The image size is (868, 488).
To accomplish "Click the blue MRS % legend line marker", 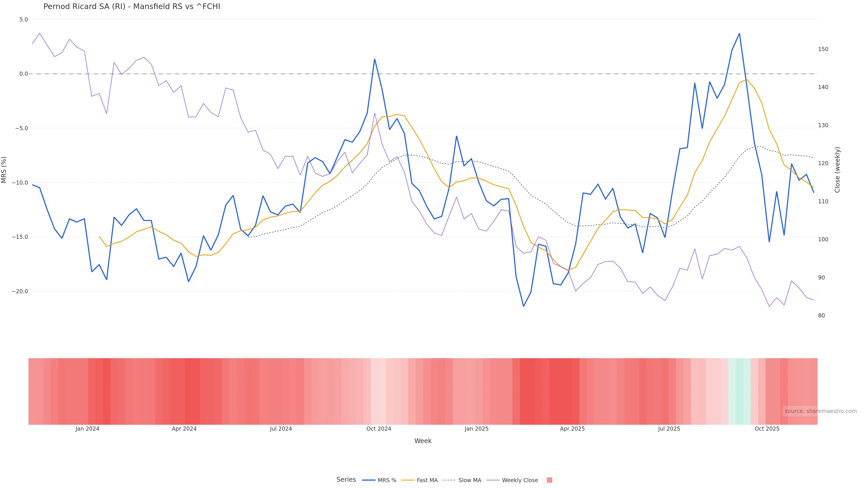I will pyautogui.click(x=368, y=480).
